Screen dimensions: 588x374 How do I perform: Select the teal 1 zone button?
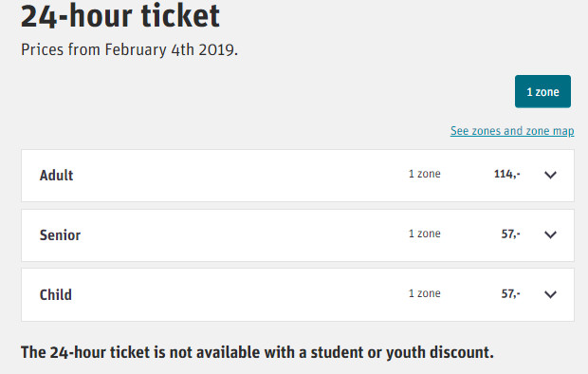[x=542, y=92]
